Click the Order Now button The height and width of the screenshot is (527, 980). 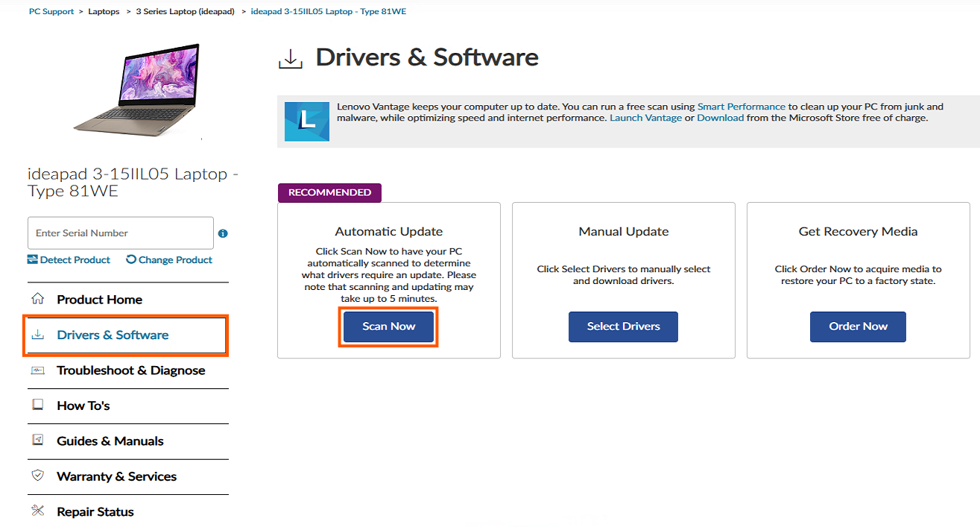[x=858, y=326]
